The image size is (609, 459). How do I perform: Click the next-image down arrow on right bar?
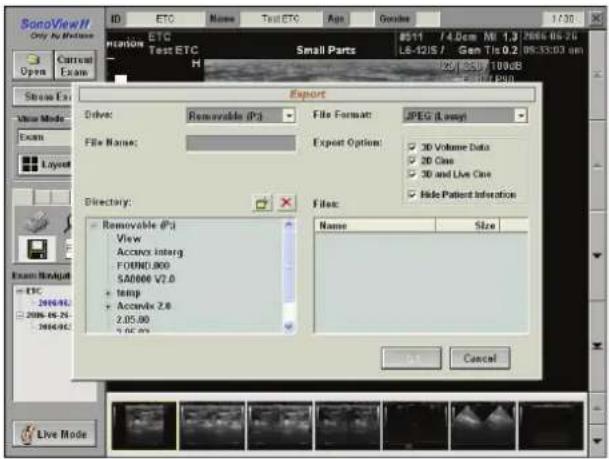597,255
